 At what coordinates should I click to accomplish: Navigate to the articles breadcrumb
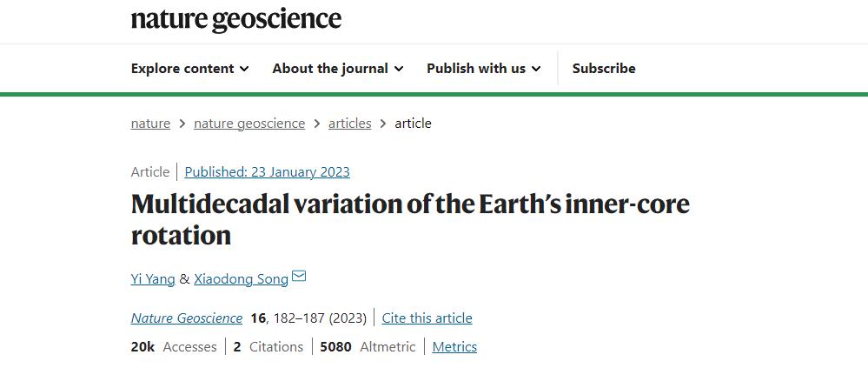tap(349, 124)
